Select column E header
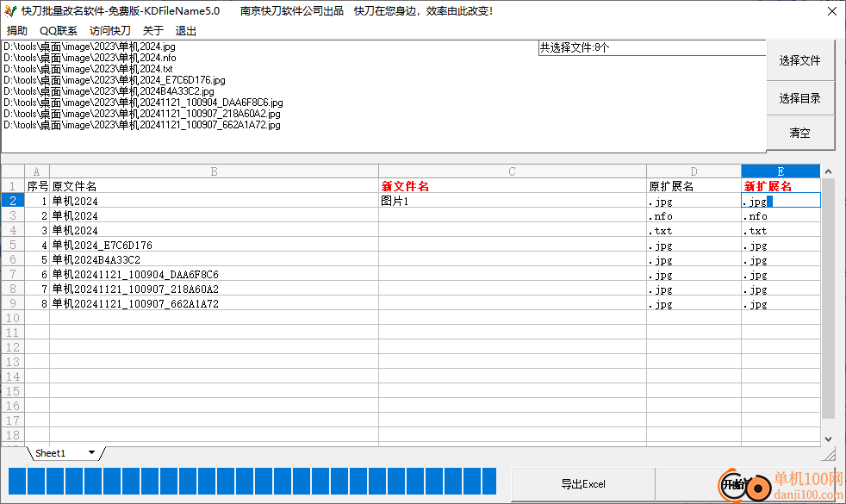The width and height of the screenshot is (846, 504). (781, 171)
